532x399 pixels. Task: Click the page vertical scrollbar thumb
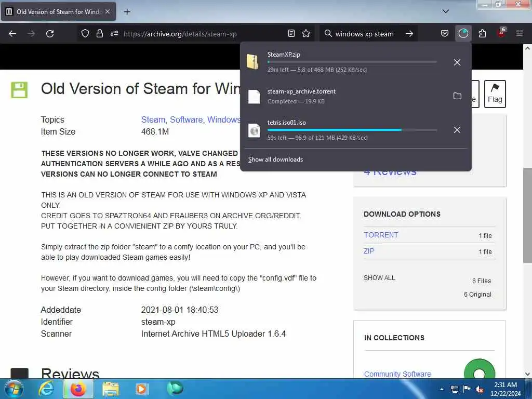pyautogui.click(x=527, y=216)
